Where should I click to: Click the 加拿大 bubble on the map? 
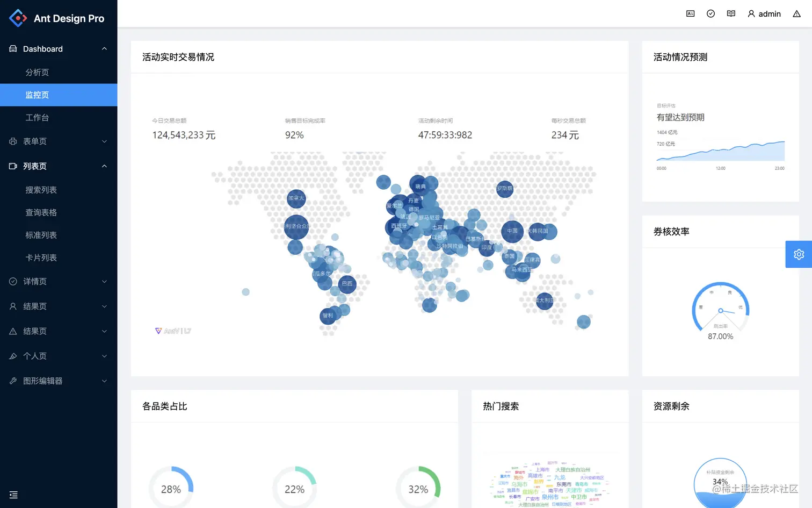pyautogui.click(x=296, y=198)
